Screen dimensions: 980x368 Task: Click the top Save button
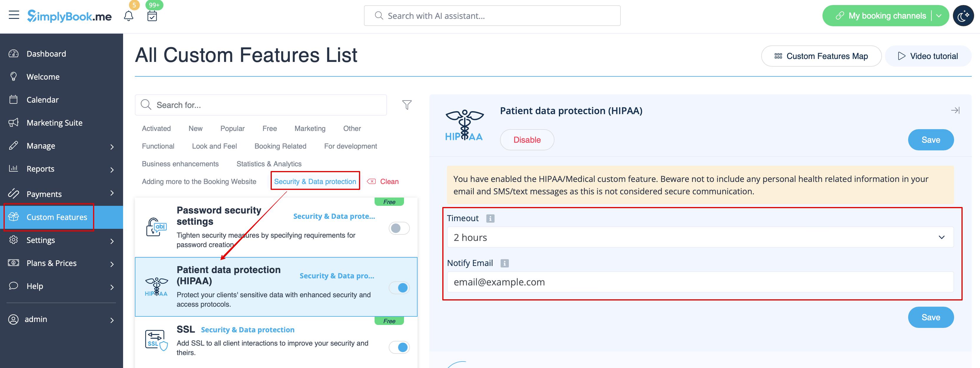point(931,140)
